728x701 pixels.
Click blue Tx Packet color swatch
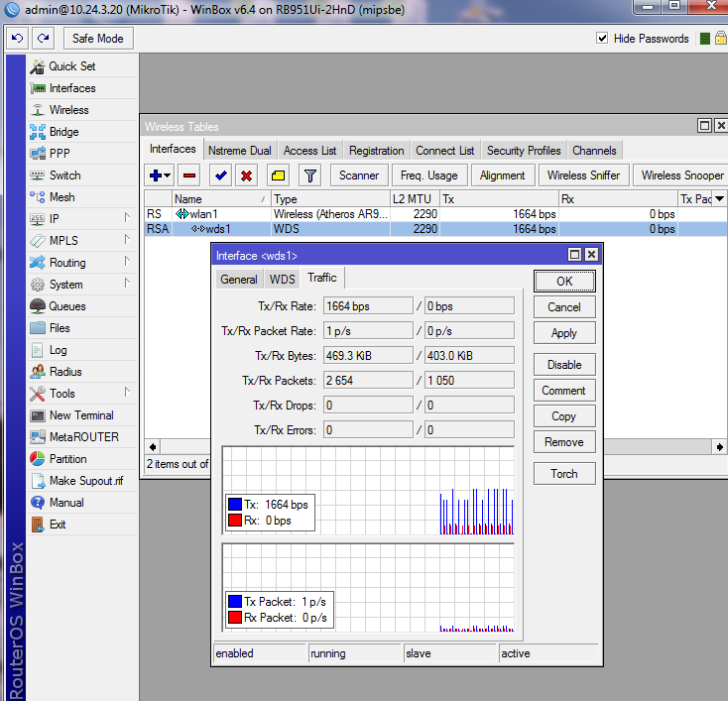235,602
